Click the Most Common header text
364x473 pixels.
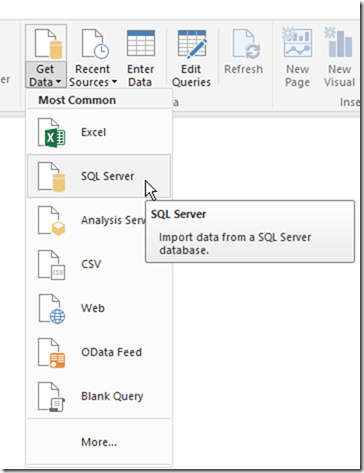coord(77,100)
